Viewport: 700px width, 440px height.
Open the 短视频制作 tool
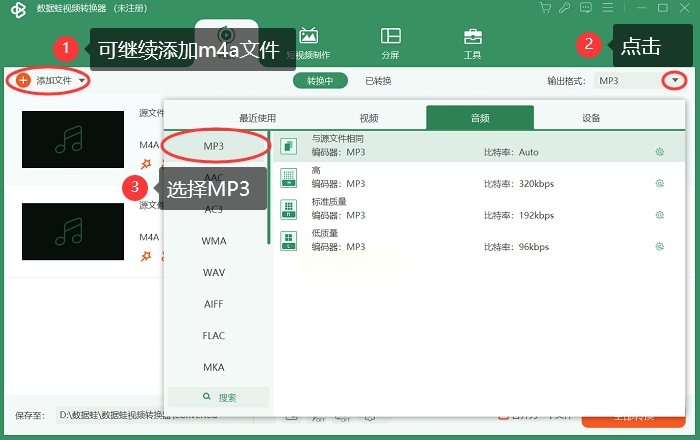click(308, 43)
